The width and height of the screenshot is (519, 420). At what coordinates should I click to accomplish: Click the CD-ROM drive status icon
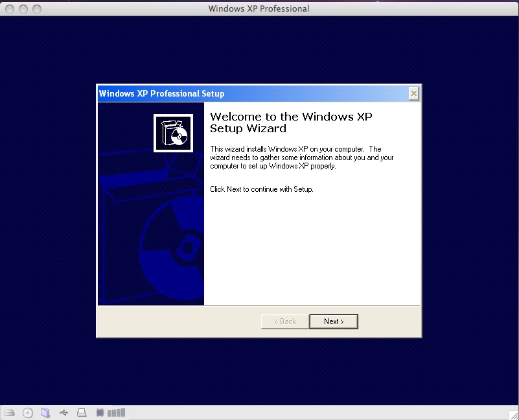pyautogui.click(x=27, y=412)
